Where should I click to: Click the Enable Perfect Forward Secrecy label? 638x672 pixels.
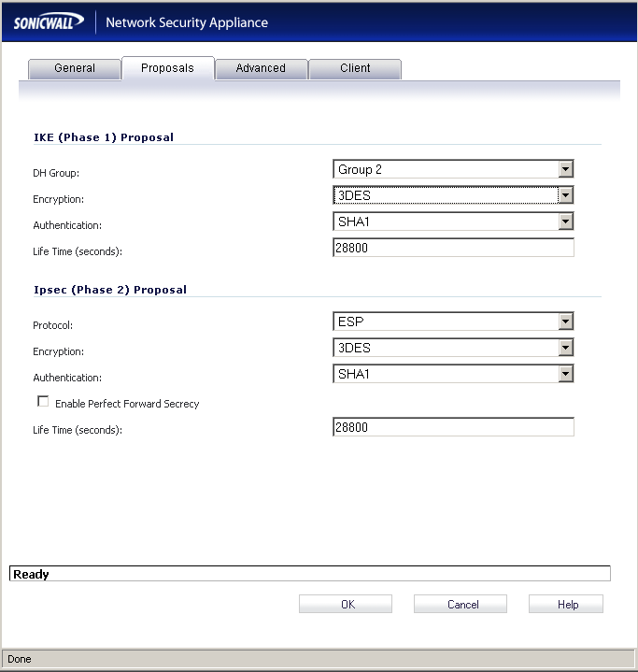(127, 404)
